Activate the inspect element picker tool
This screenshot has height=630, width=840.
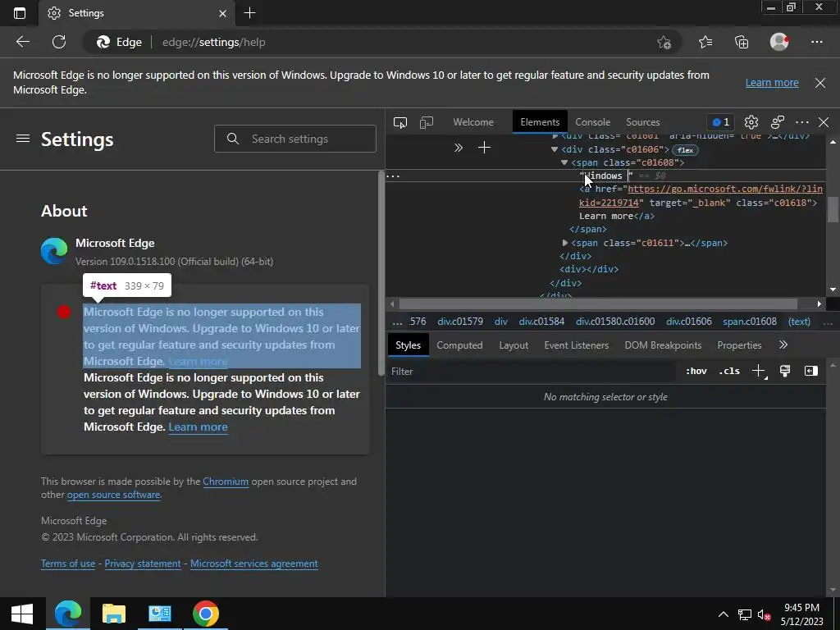[x=400, y=122]
